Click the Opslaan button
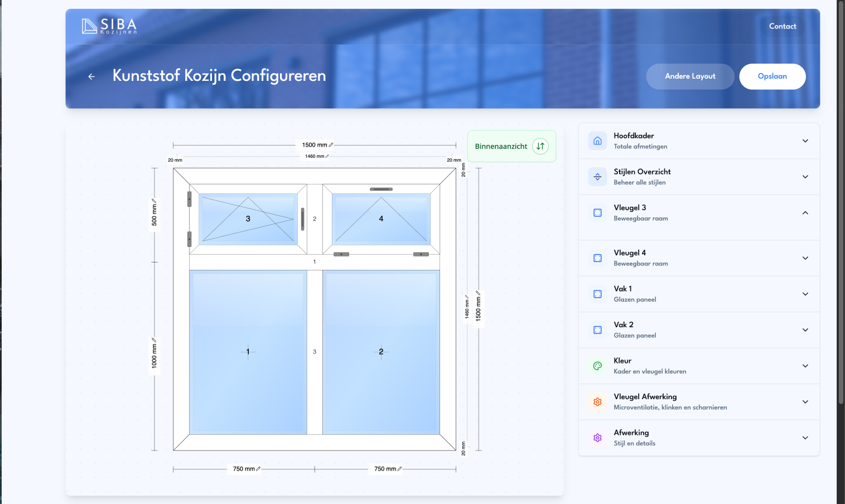 [772, 76]
